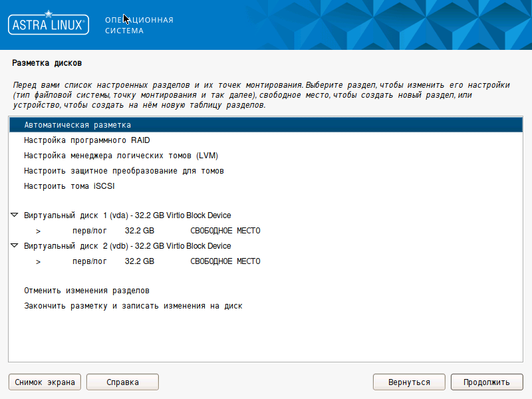
Task: Select 'Настроить защитное преобразование для томов'
Action: click(124, 171)
